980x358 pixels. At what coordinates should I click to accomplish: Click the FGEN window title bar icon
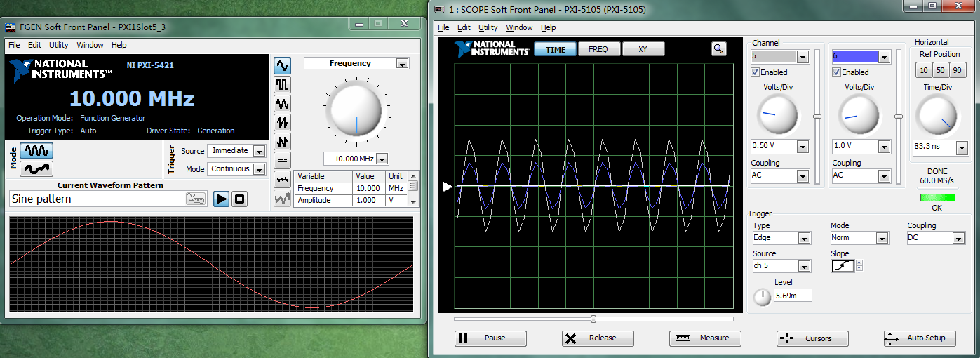click(x=10, y=27)
